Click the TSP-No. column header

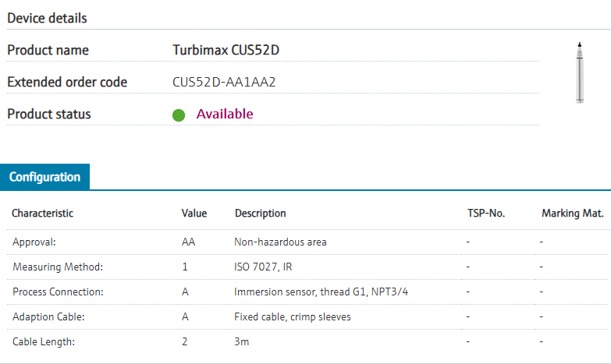(485, 213)
